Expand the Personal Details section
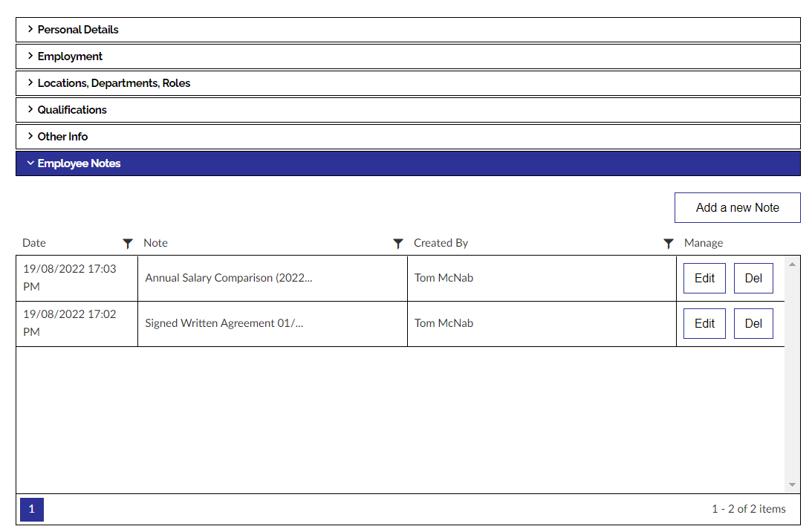The height and width of the screenshot is (532, 812). pos(78,30)
